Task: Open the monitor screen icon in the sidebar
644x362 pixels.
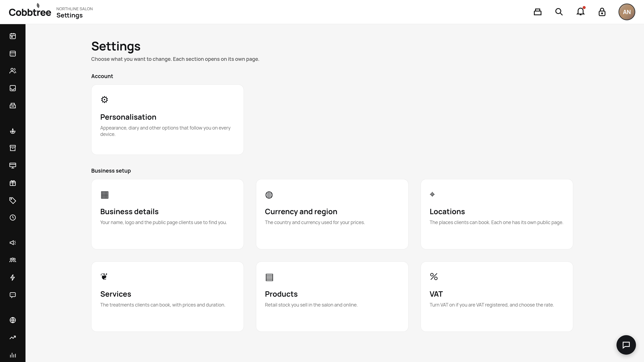Action: [13, 165]
